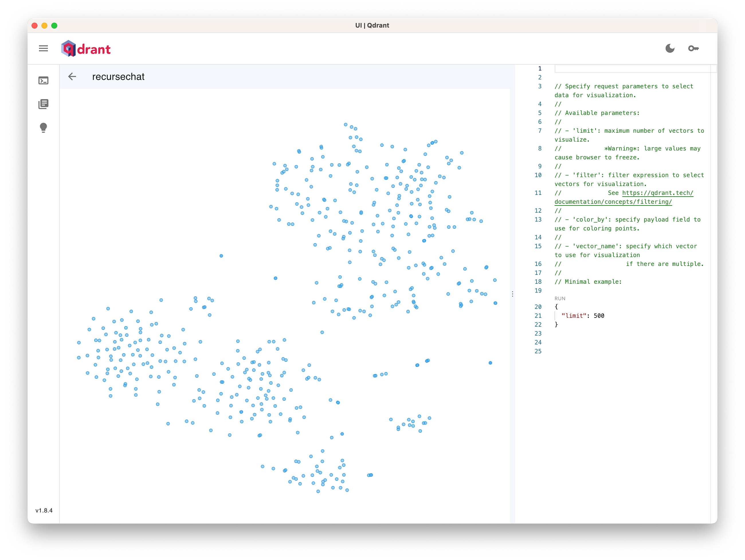Click the closing brace on line 22
The height and width of the screenshot is (560, 745).
coord(556,324)
